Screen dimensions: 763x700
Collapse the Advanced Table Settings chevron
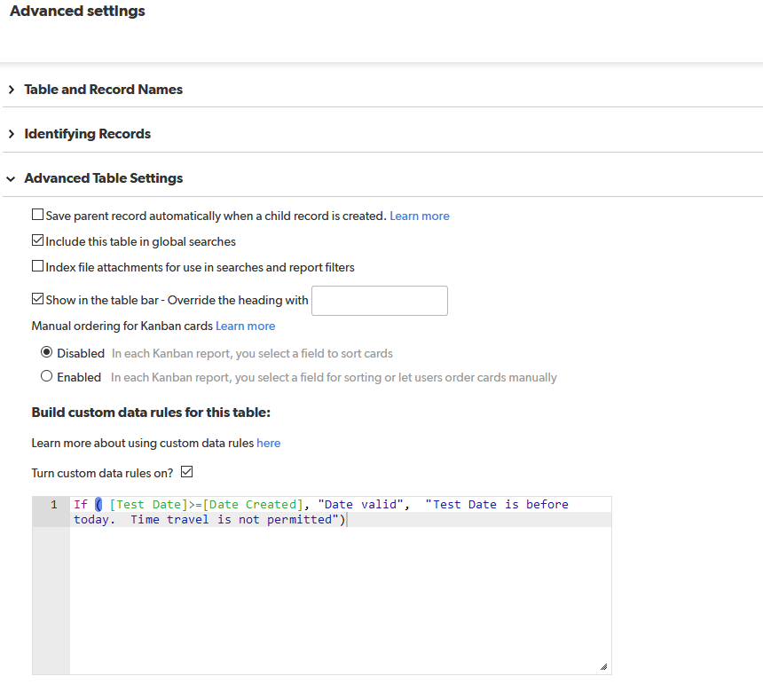tap(12, 178)
